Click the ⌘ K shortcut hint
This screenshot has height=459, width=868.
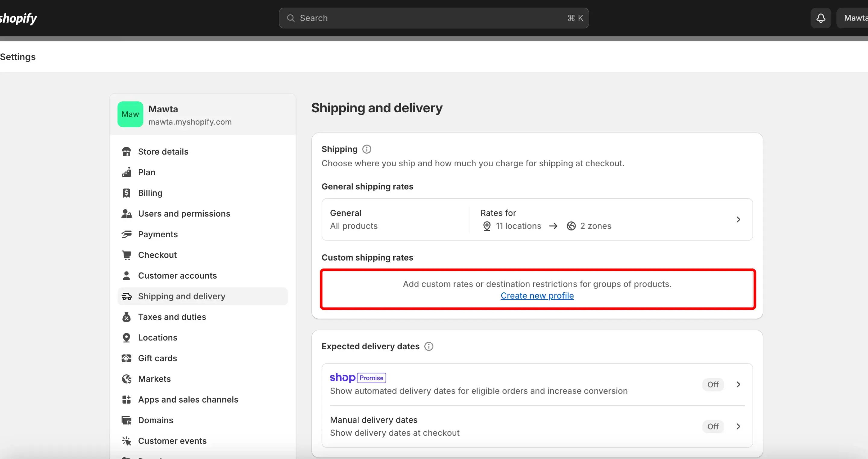575,18
